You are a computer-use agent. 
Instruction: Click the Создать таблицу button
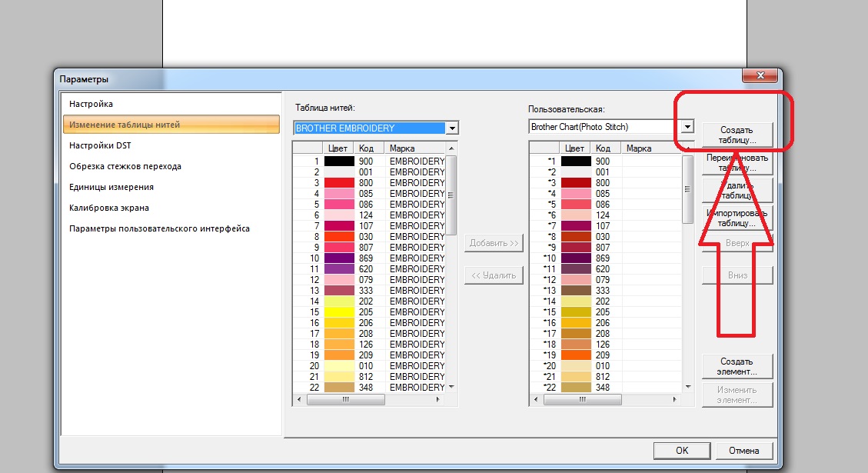737,135
